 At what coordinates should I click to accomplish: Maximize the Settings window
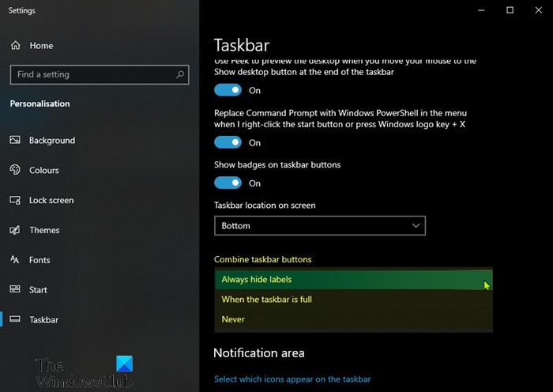510,10
